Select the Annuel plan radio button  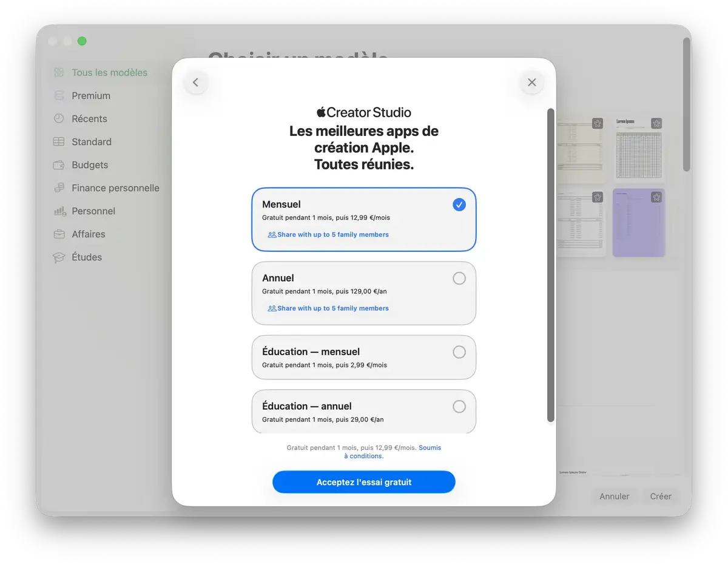459,278
